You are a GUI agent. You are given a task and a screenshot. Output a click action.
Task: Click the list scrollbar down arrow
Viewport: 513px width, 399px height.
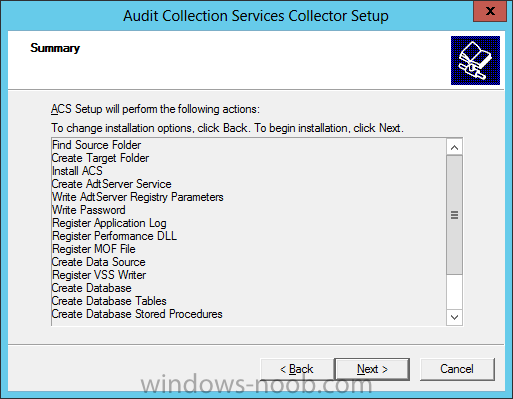[x=454, y=317]
